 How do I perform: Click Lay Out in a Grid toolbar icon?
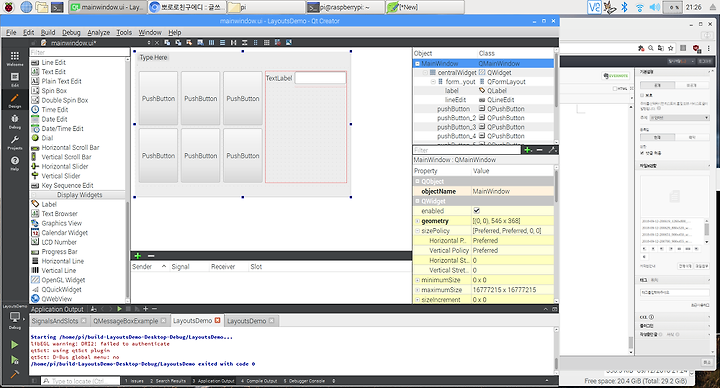267,43
